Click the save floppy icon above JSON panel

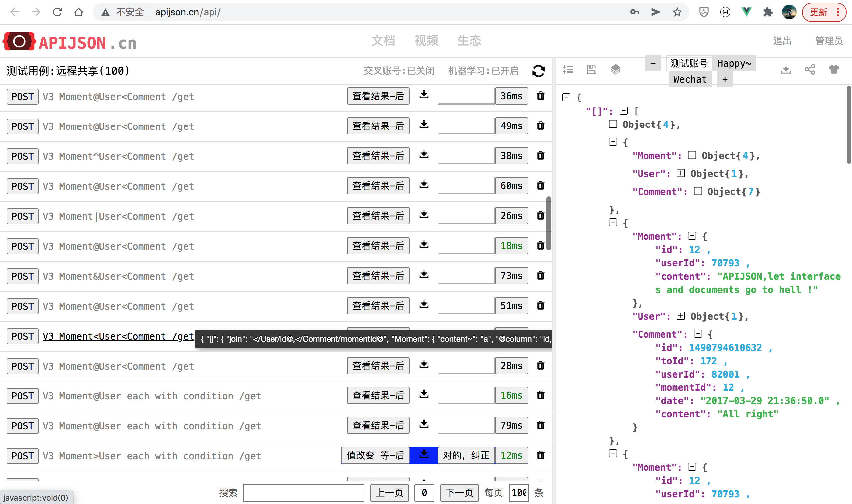[591, 69]
